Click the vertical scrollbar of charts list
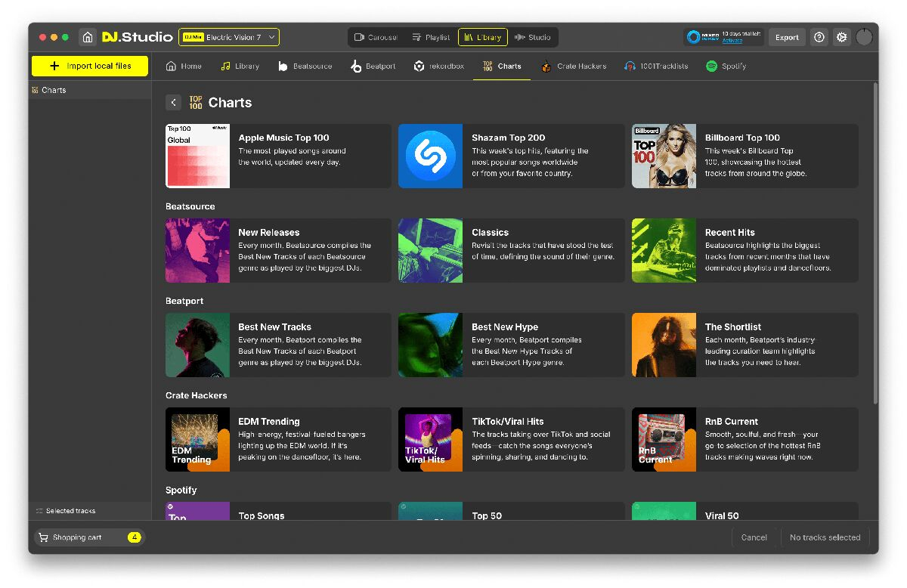907x588 pixels. pyautogui.click(x=875, y=242)
